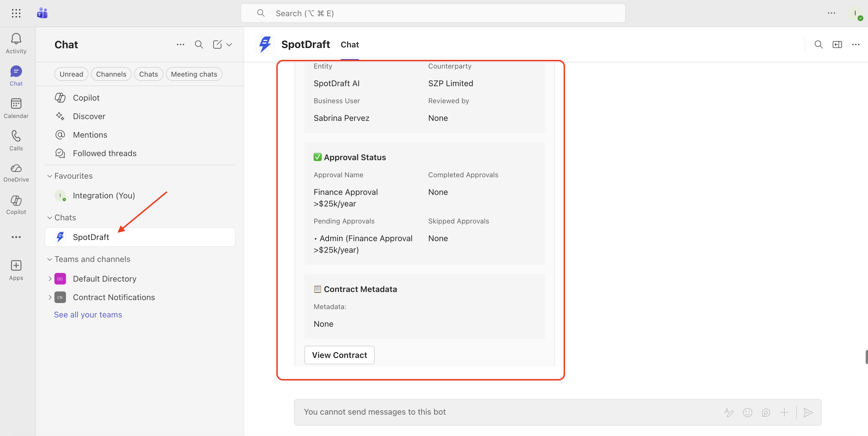Click the open-in-side-panel icon in the chat header

(837, 45)
